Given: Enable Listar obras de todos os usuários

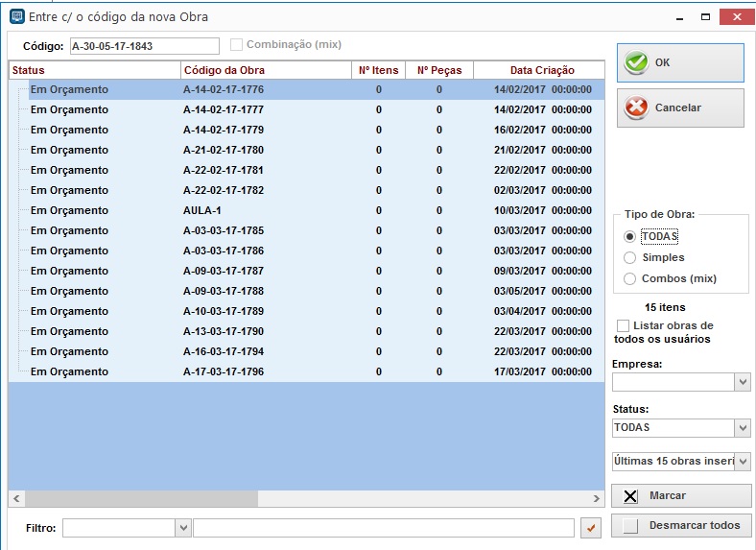Looking at the screenshot, I should 624,326.
